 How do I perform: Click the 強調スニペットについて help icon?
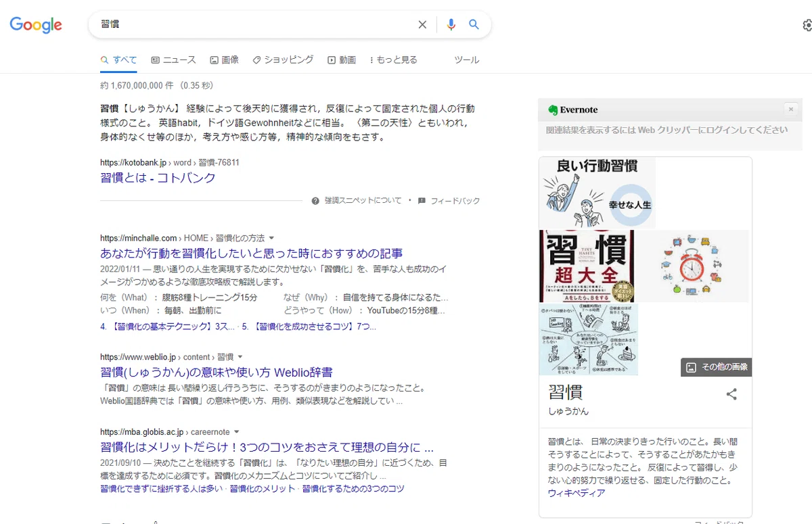315,201
